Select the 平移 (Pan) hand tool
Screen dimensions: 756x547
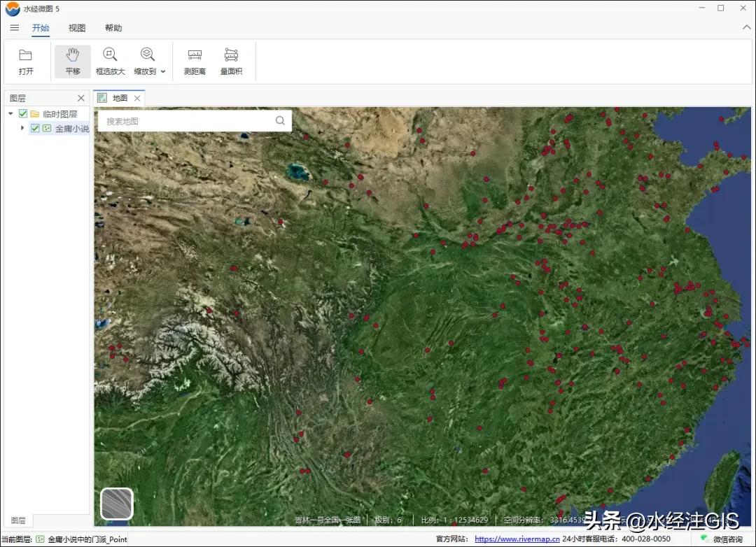pos(73,55)
